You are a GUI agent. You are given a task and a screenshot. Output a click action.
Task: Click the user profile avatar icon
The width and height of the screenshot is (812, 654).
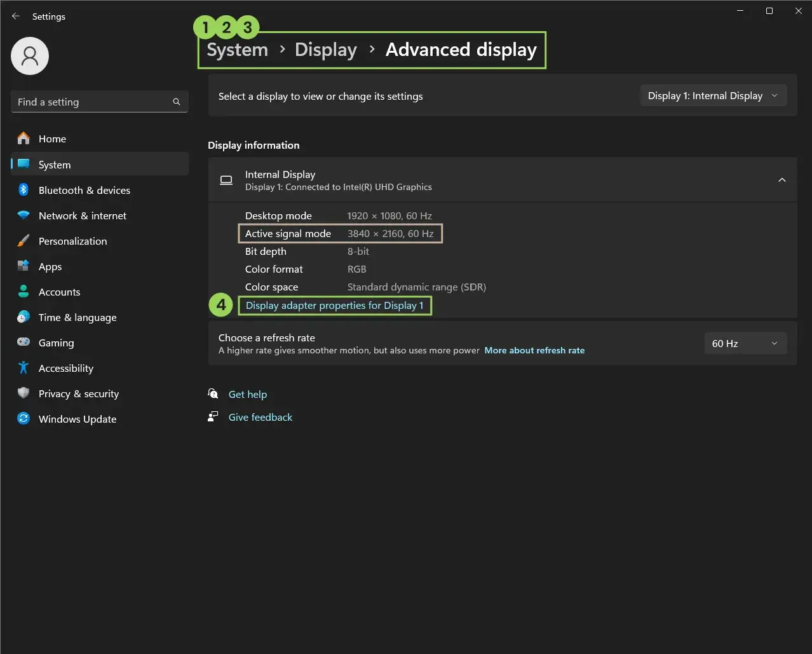coord(30,56)
